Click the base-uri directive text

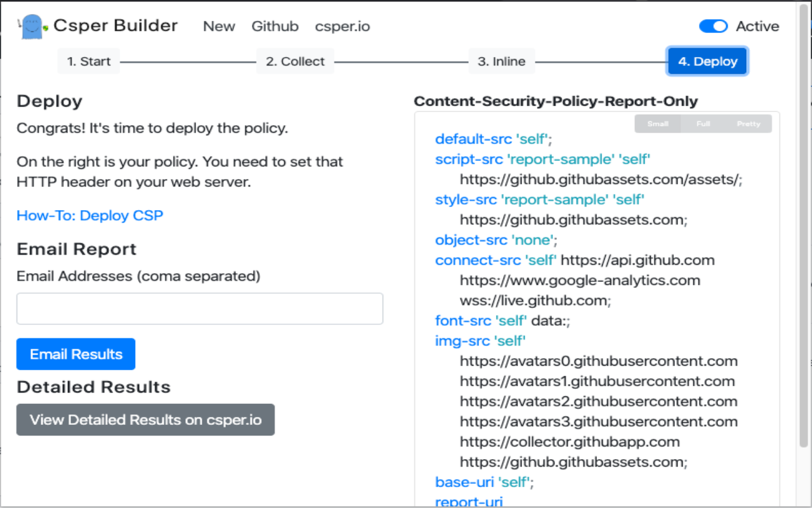(464, 482)
